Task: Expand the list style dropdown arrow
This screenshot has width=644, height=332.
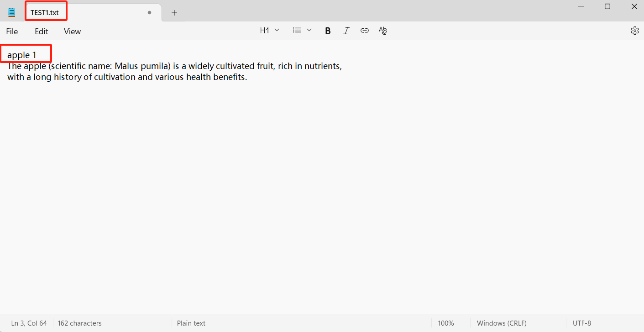Action: (309, 30)
